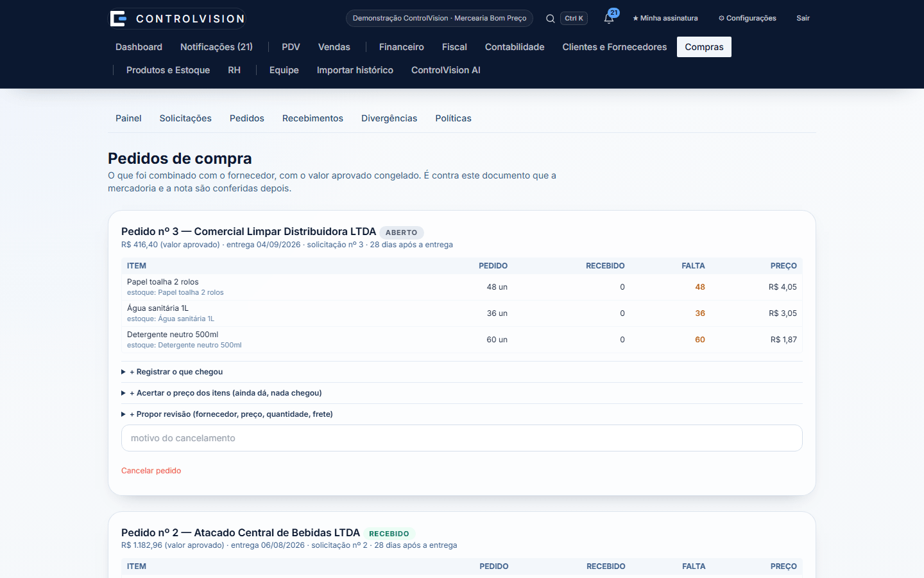Screen dimensions: 924x578
Task: Open ControlVision AI
Action: [446, 70]
